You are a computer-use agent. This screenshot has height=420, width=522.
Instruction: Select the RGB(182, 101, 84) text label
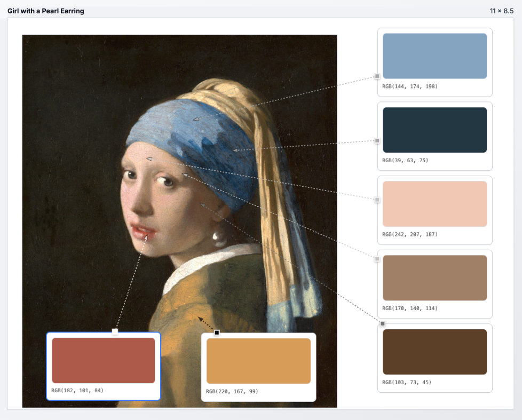tap(77, 391)
